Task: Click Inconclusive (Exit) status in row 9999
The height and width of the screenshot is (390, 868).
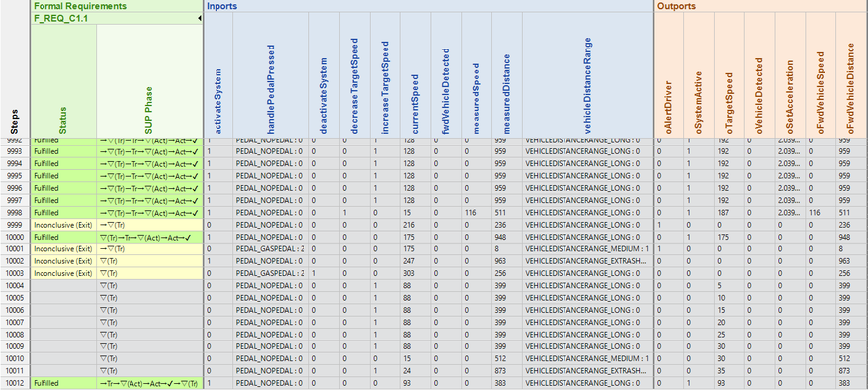Action: [62, 225]
